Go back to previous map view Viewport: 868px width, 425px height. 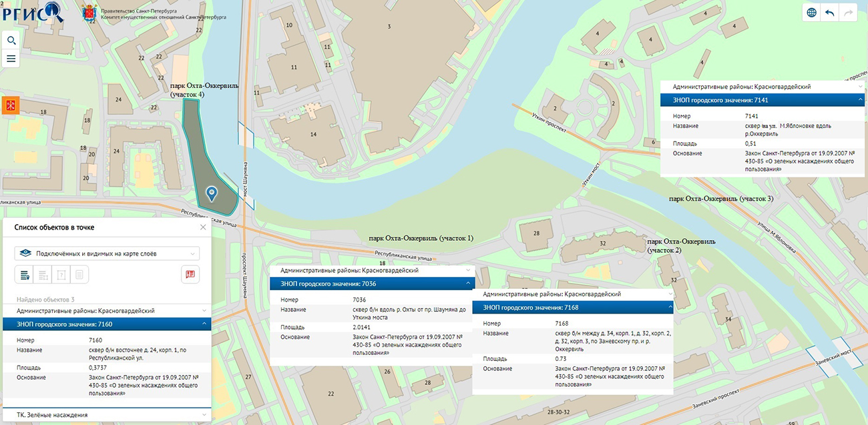point(830,13)
